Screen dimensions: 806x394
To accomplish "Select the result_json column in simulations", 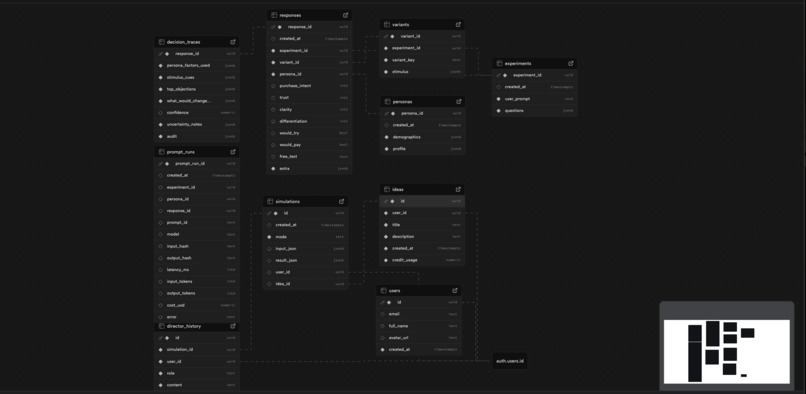I will click(x=305, y=260).
